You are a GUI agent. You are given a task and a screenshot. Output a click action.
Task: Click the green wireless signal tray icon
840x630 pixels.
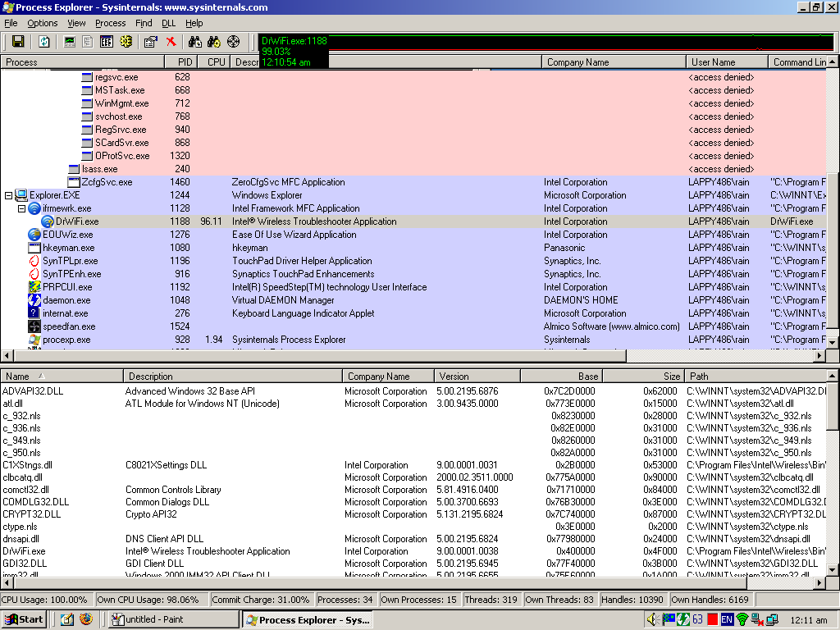pyautogui.click(x=742, y=620)
